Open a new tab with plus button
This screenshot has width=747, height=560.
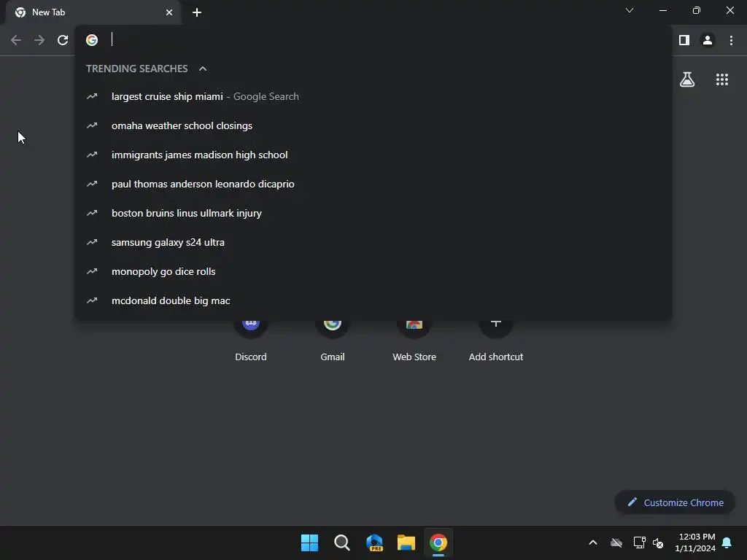(x=197, y=12)
